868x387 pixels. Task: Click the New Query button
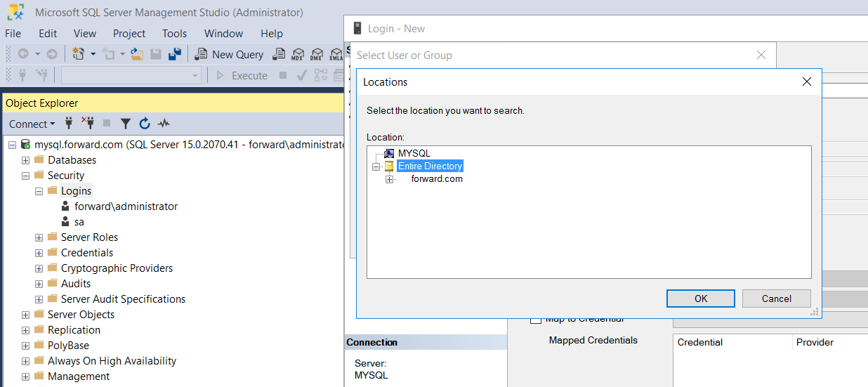[x=229, y=54]
